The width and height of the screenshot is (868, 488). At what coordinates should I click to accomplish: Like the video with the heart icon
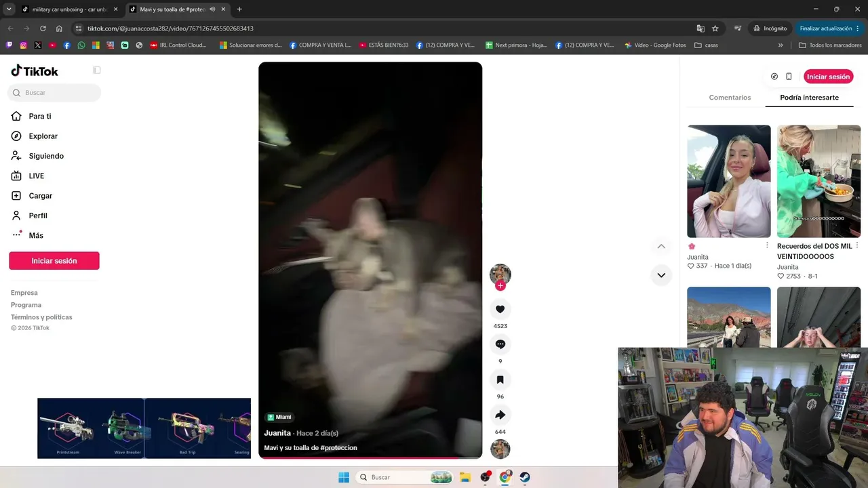(500, 309)
